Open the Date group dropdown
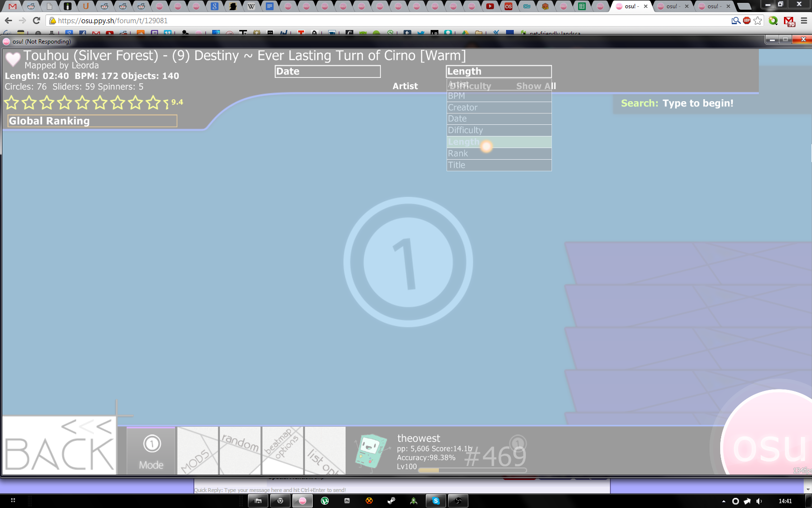Viewport: 812px width, 508px height. point(328,72)
